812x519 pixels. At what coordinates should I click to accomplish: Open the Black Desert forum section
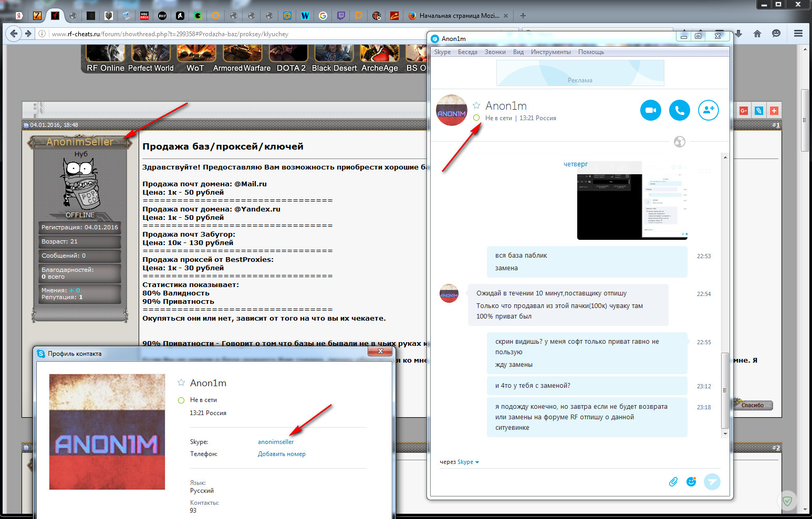pos(335,59)
